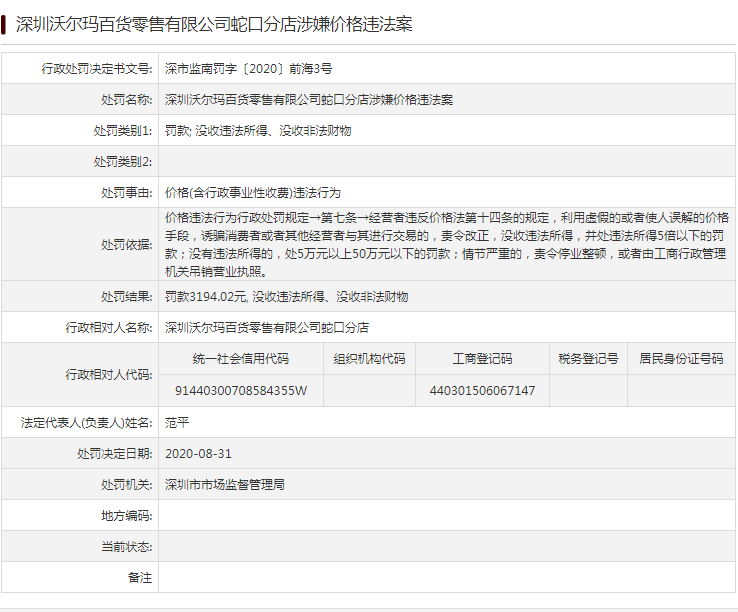Click the label 处罚名称:
Viewport: 738px width, 612px height.
(x=127, y=100)
